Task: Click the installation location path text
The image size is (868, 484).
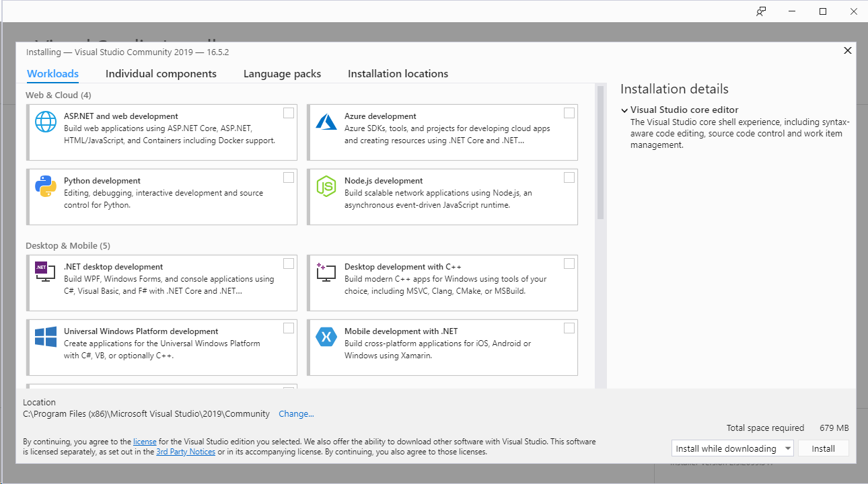Action: 146,414
